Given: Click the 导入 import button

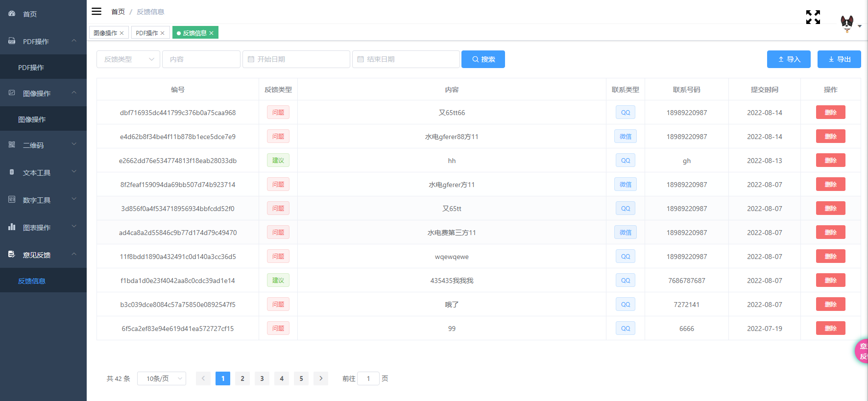Looking at the screenshot, I should (789, 59).
